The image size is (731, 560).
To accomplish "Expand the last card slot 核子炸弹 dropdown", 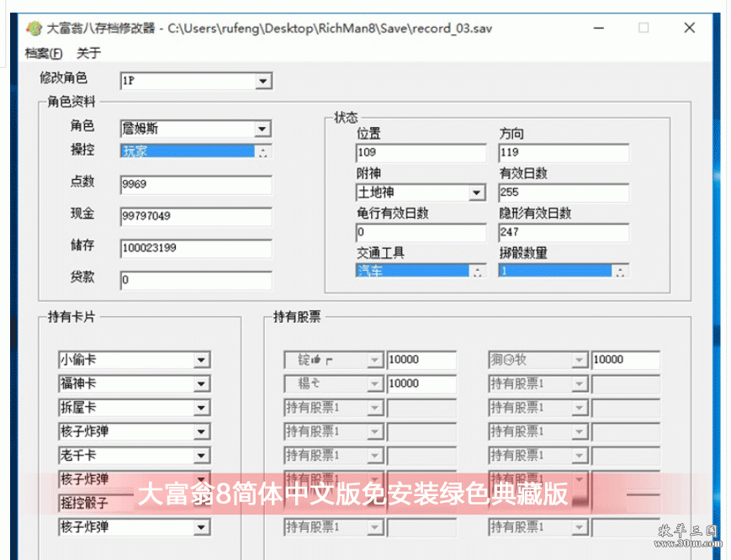I will click(x=201, y=527).
